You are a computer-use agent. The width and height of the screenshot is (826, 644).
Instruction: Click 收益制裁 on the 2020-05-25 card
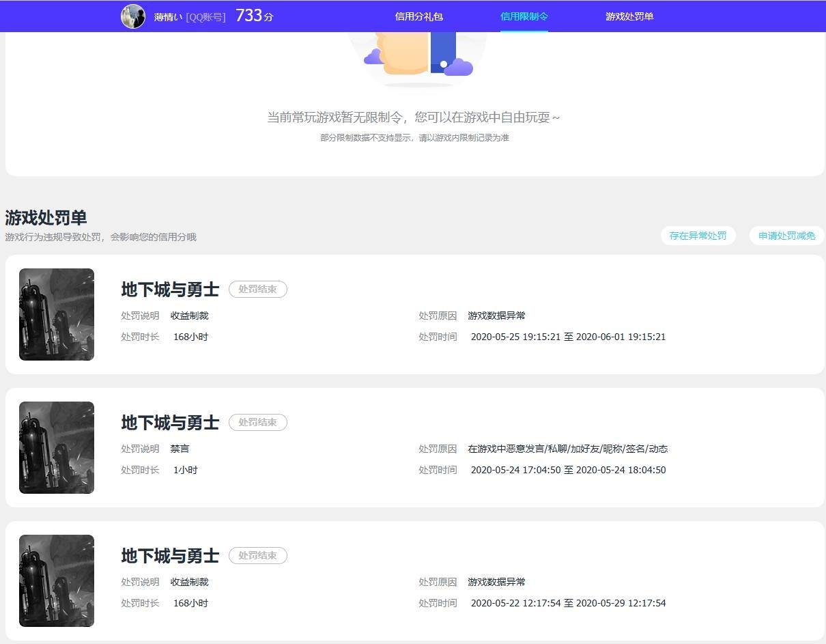pyautogui.click(x=190, y=316)
